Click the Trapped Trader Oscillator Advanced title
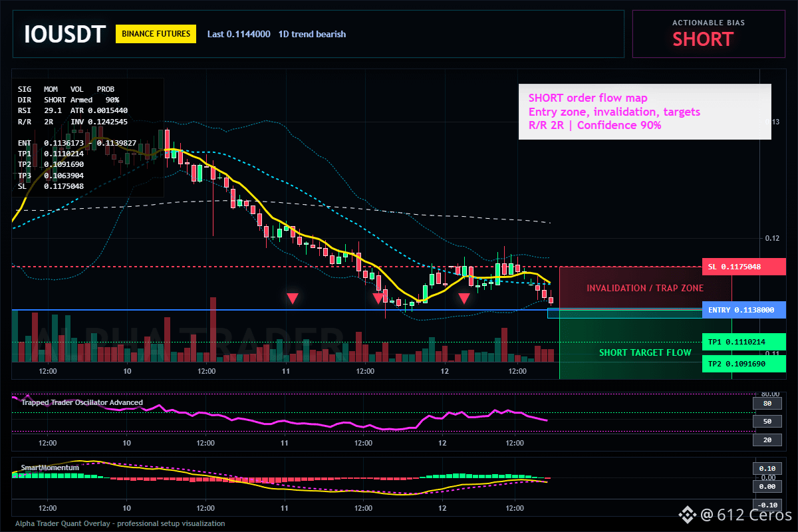The height and width of the screenshot is (532, 798). pos(82,402)
